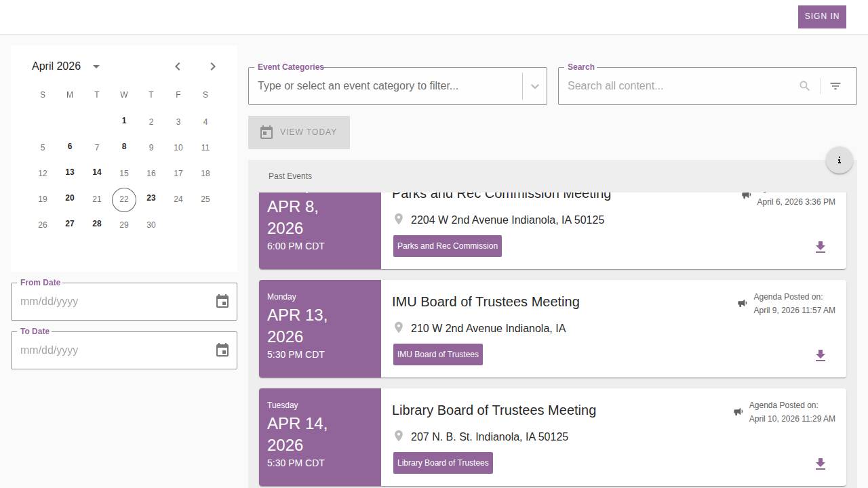Open the search filter options icon

835,86
